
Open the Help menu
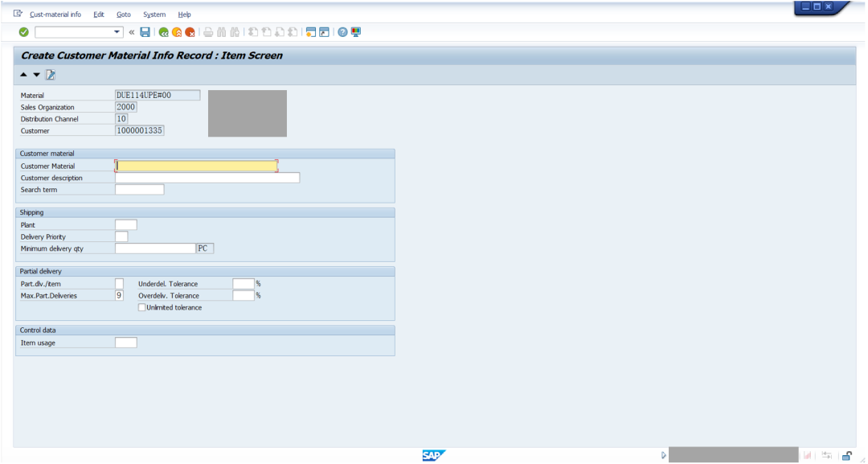(x=184, y=14)
